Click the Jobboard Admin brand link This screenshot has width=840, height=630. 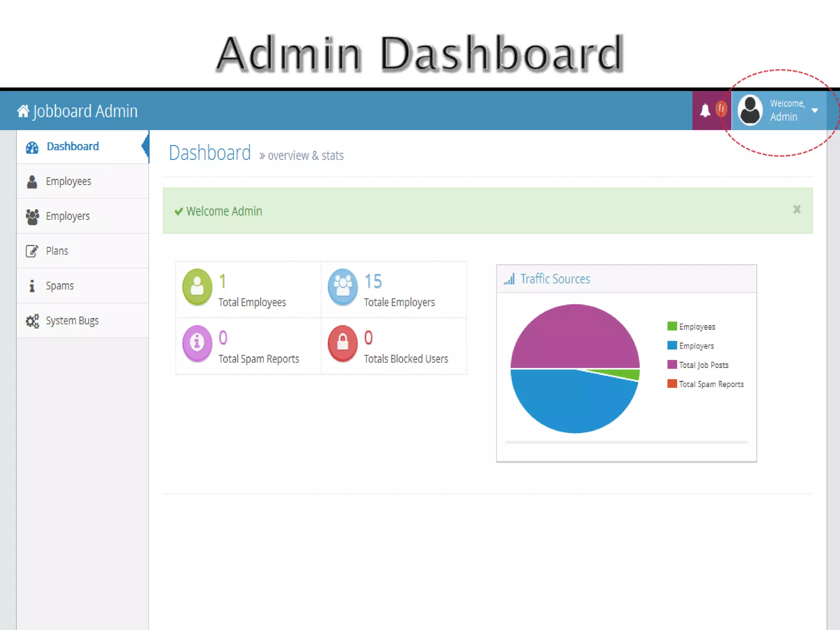[x=85, y=111]
